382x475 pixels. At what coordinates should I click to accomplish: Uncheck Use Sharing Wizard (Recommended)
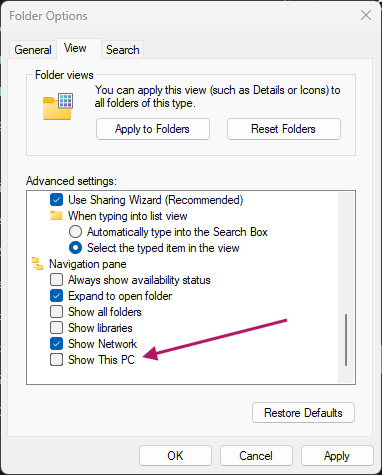pyautogui.click(x=56, y=200)
